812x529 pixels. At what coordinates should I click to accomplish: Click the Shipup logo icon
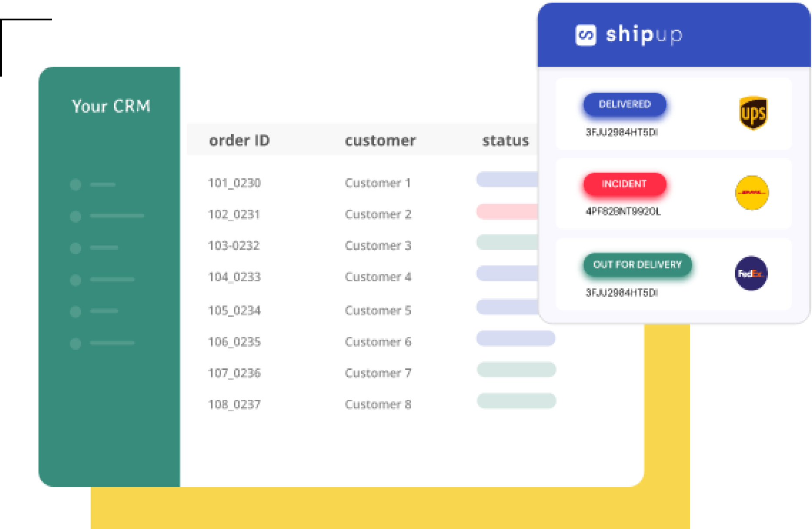(586, 35)
